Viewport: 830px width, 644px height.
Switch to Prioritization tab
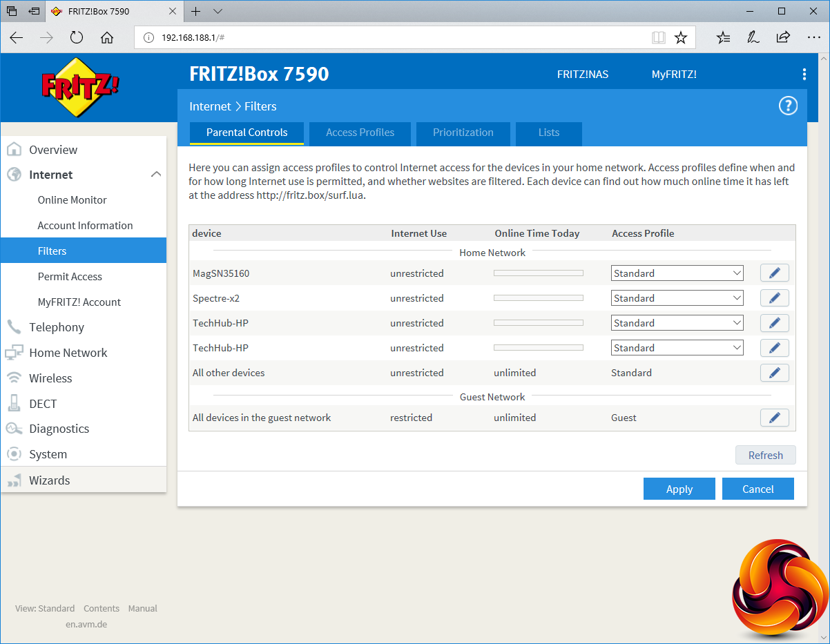[463, 133]
